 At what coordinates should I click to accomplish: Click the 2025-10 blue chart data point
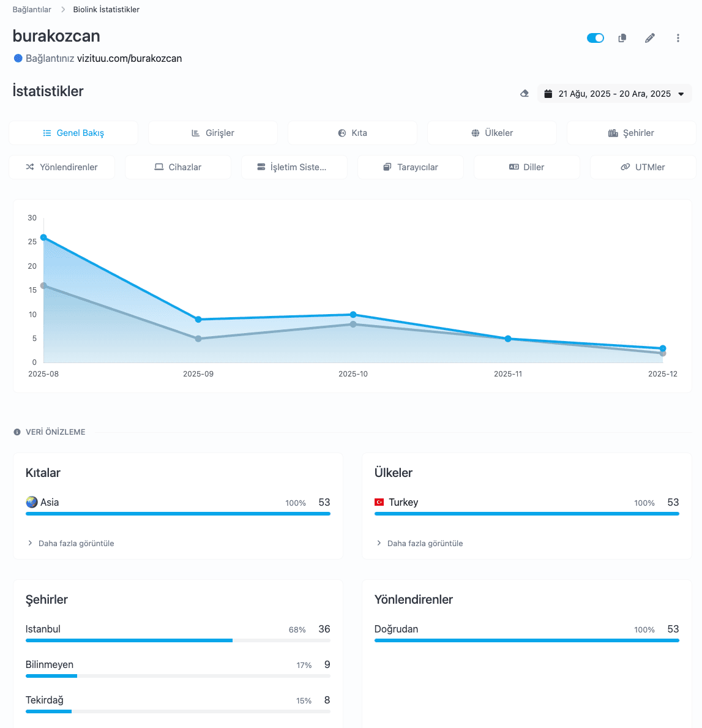[353, 315]
